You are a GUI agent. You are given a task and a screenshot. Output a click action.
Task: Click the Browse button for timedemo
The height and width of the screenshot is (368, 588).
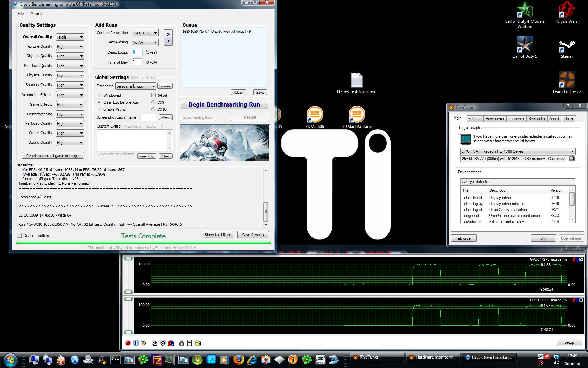tap(164, 86)
